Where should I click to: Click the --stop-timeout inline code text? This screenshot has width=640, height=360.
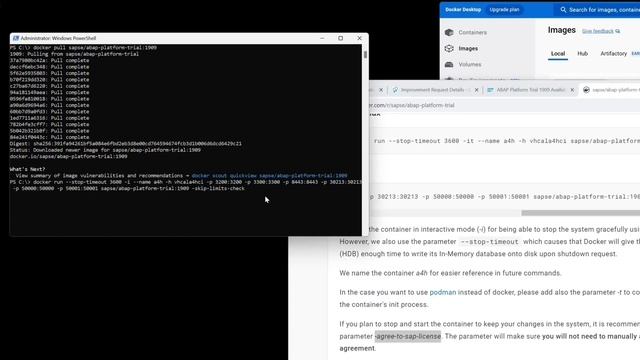pos(489,242)
